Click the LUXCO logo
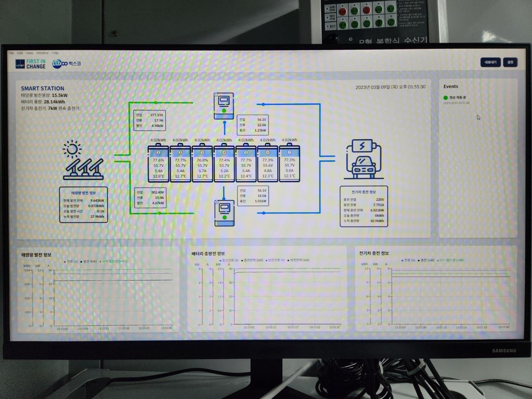Screen dimensions: 532x399 tap(66, 64)
